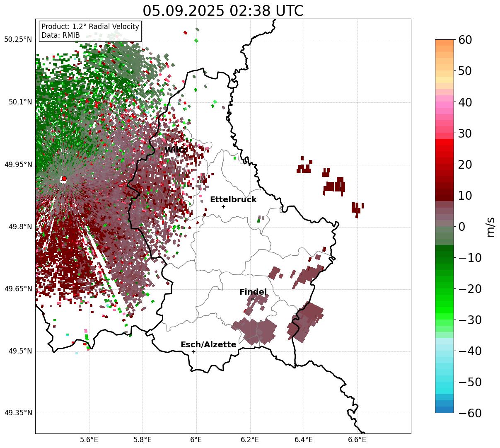Click the 49.95°N latitude tick label
The width and height of the screenshot is (500, 448).
[18, 165]
